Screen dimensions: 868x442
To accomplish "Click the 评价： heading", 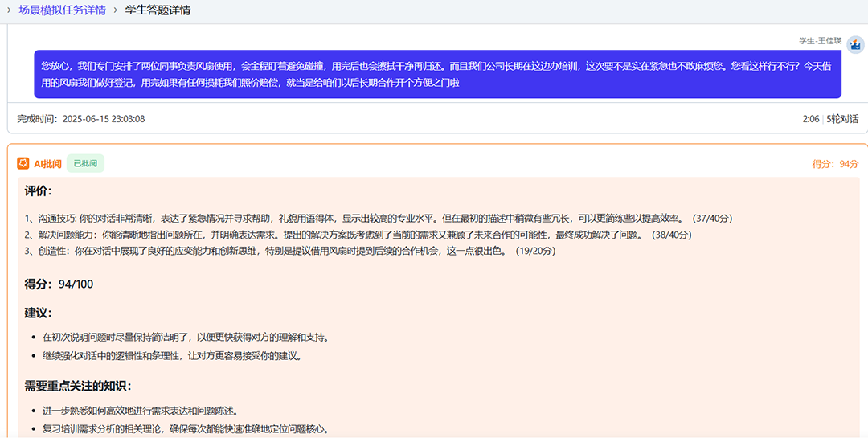I will coord(39,190).
